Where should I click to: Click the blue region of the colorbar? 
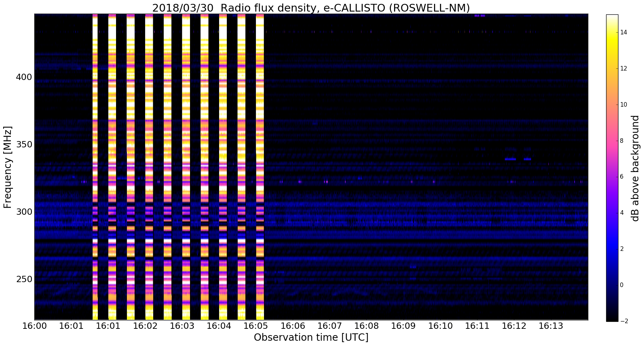612,242
